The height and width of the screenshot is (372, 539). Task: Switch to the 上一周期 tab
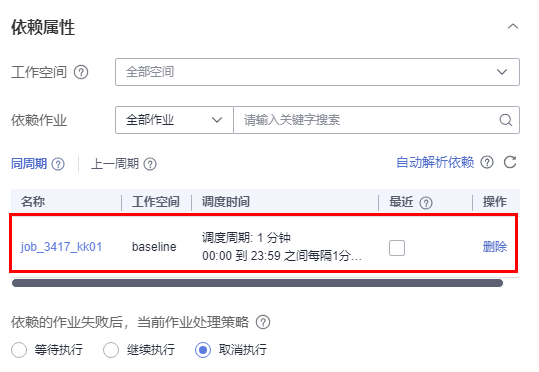(115, 164)
